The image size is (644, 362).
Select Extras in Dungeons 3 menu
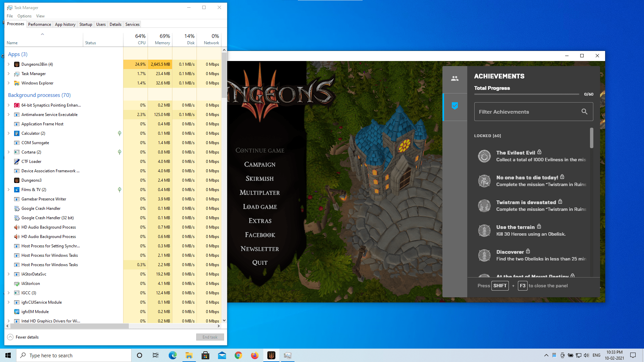(x=260, y=221)
